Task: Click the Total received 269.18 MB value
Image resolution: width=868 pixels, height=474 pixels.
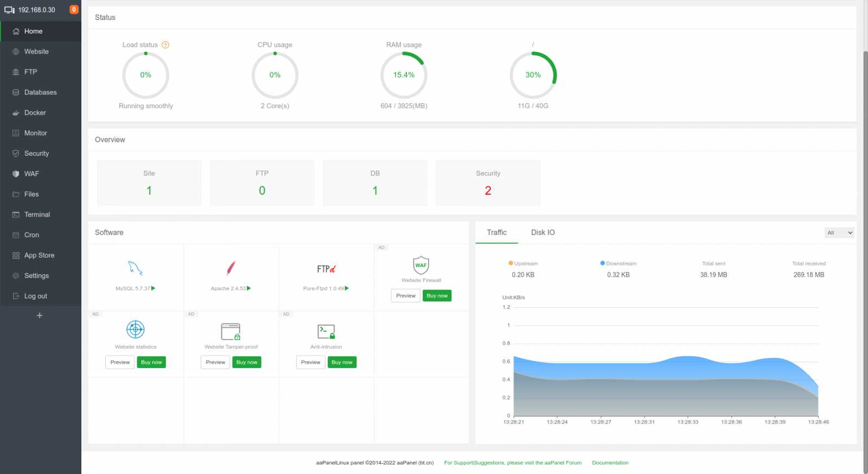Action: 809,275
